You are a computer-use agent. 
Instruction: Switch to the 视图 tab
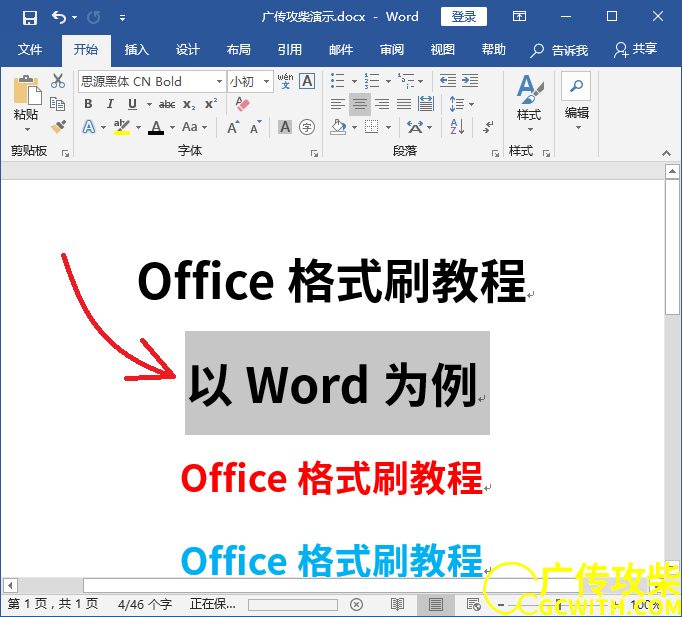pos(443,50)
